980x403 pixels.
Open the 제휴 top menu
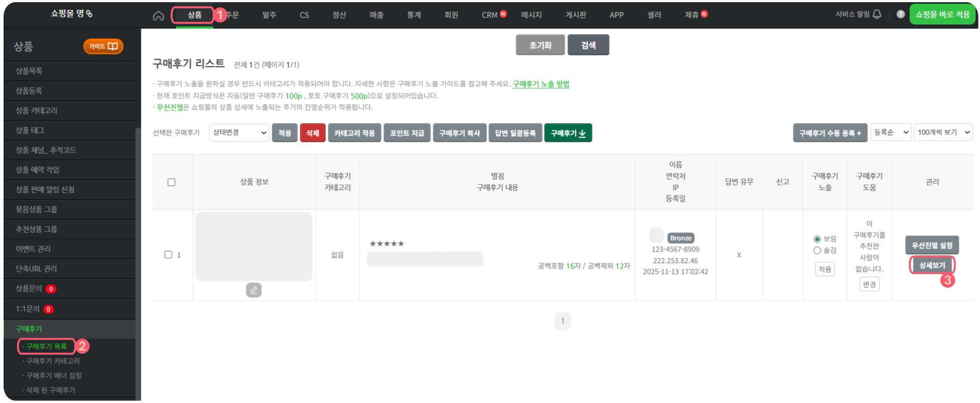pyautogui.click(x=692, y=15)
